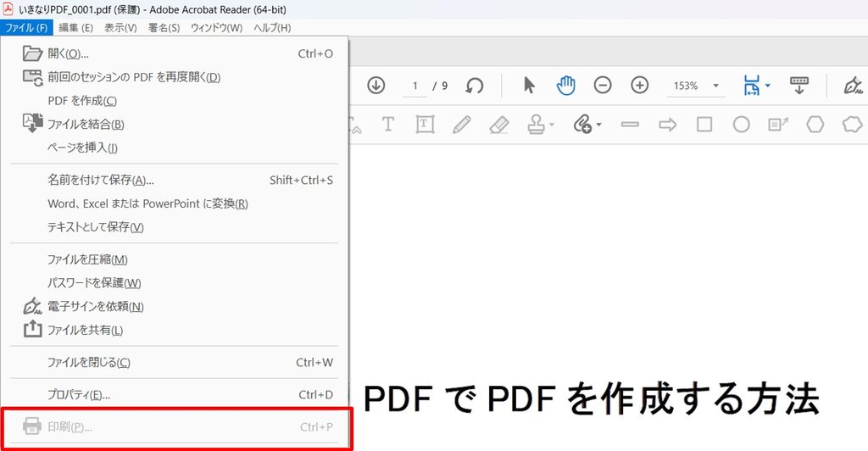Select the text callout tool
The width and height of the screenshot is (868, 451).
(778, 124)
